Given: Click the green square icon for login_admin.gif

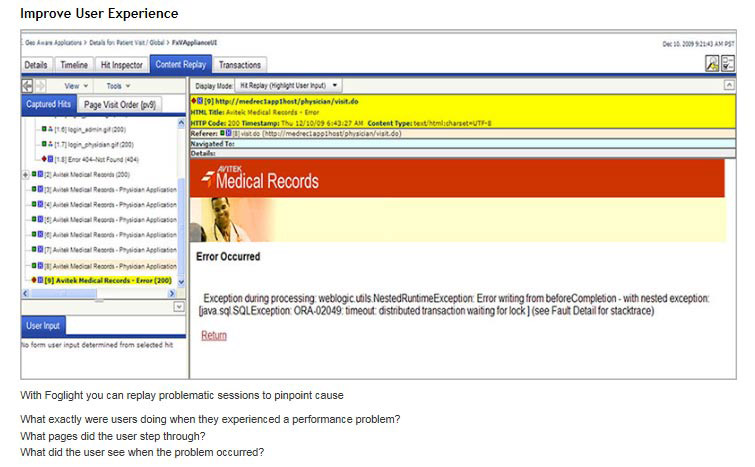Looking at the screenshot, I should (x=44, y=129).
